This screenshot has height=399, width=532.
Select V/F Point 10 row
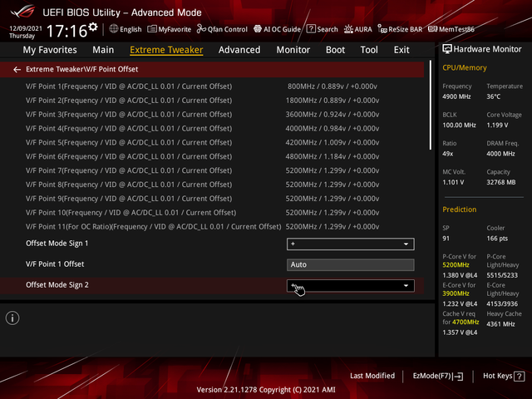(212, 213)
